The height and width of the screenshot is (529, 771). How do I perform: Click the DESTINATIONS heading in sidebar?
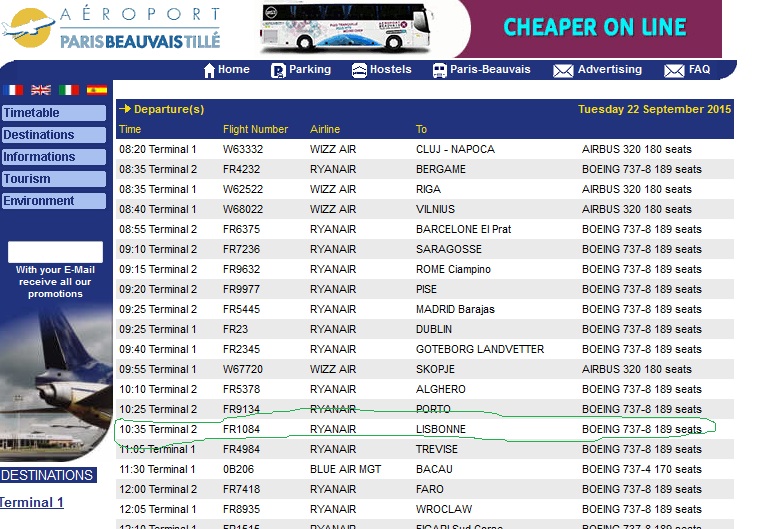tap(48, 475)
